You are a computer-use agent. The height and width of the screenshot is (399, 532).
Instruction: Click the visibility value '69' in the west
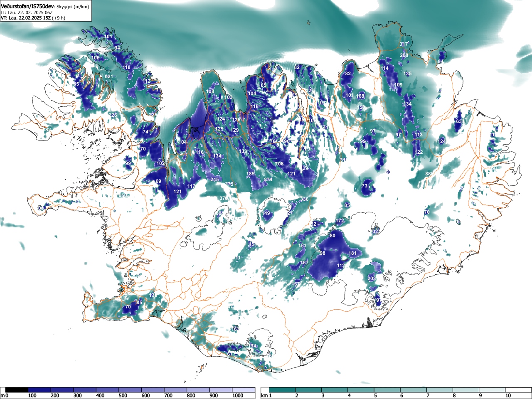point(158,181)
